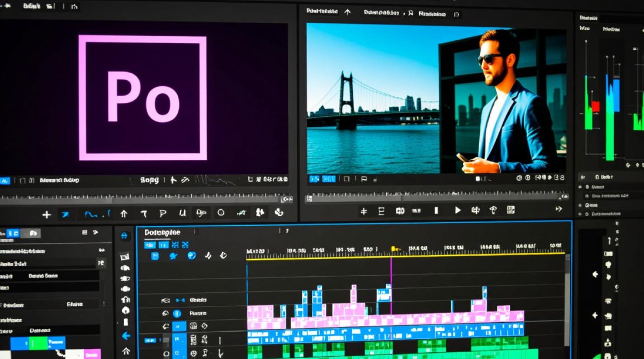Toggle the blue circle button on the second track
The height and width of the screenshot is (359, 644).
(x=177, y=314)
